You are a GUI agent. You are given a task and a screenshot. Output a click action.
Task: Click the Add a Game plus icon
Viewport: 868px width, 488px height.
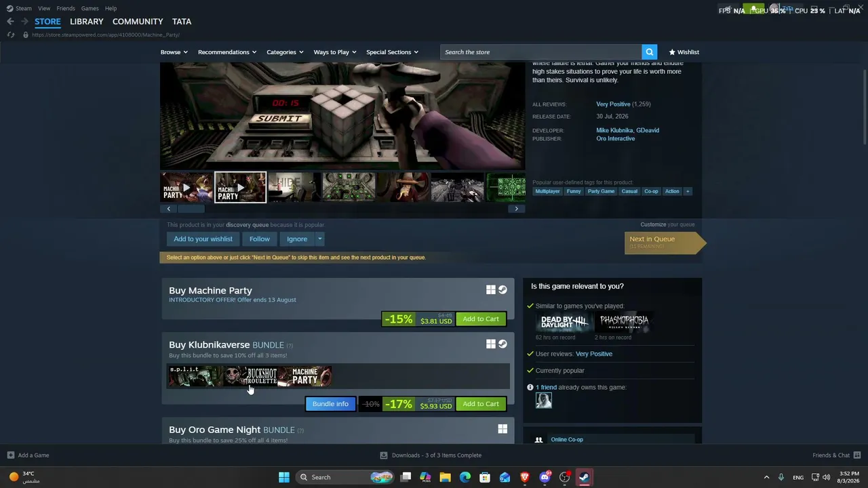click(x=10, y=455)
